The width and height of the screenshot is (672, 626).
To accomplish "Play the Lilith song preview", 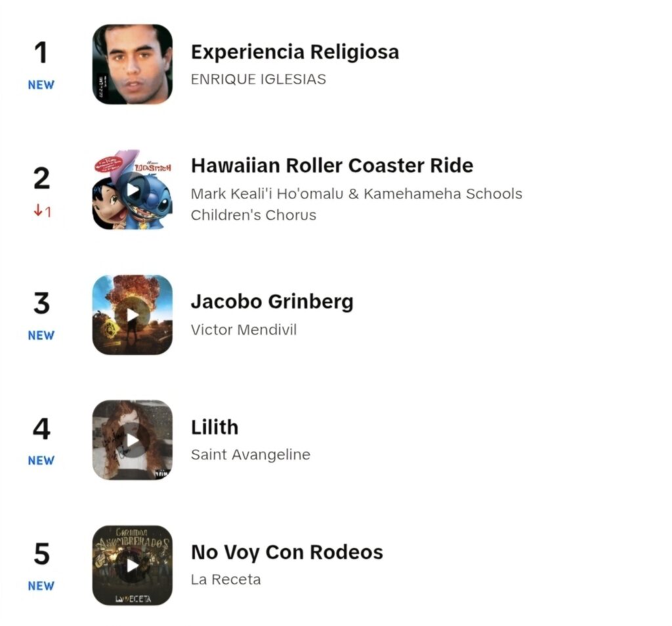I will click(133, 440).
